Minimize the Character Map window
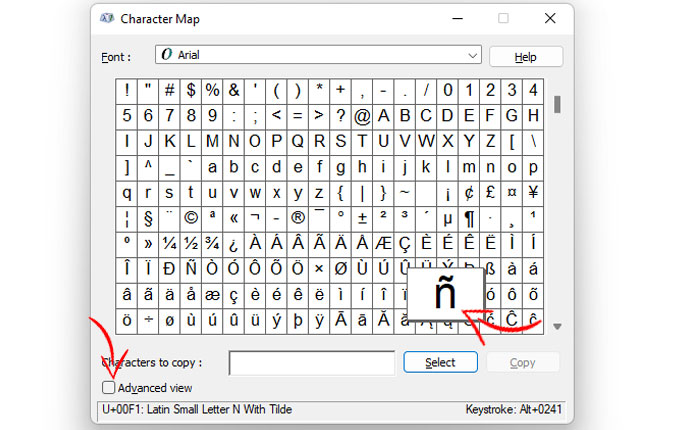 point(457,19)
